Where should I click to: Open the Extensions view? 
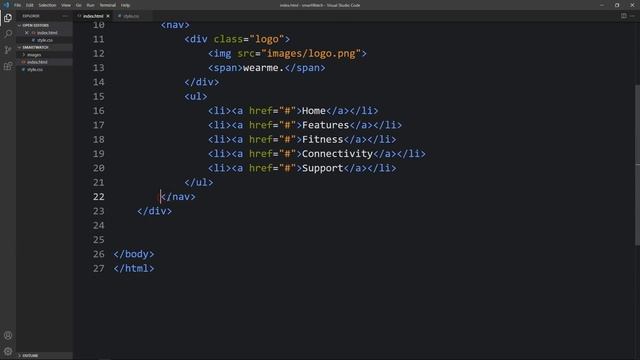[8, 66]
